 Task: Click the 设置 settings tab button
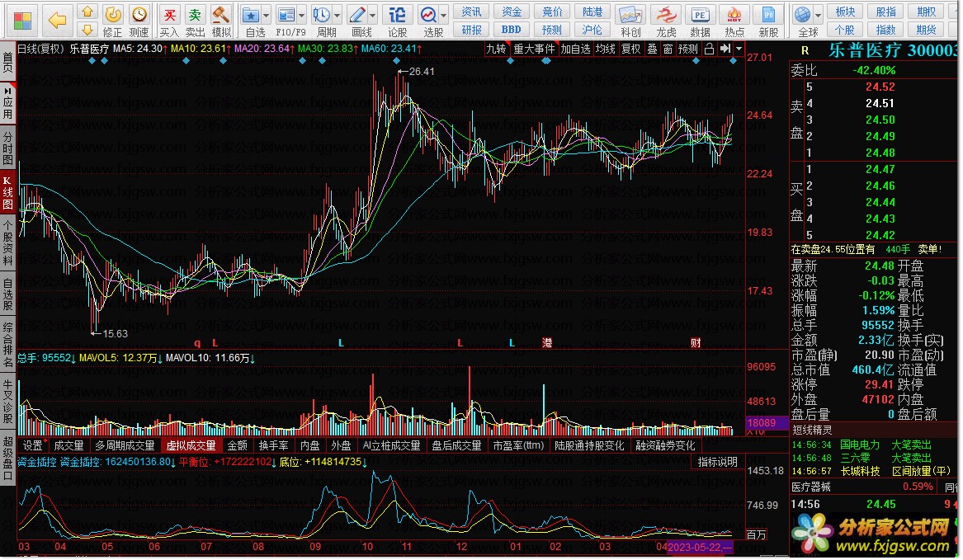32,446
